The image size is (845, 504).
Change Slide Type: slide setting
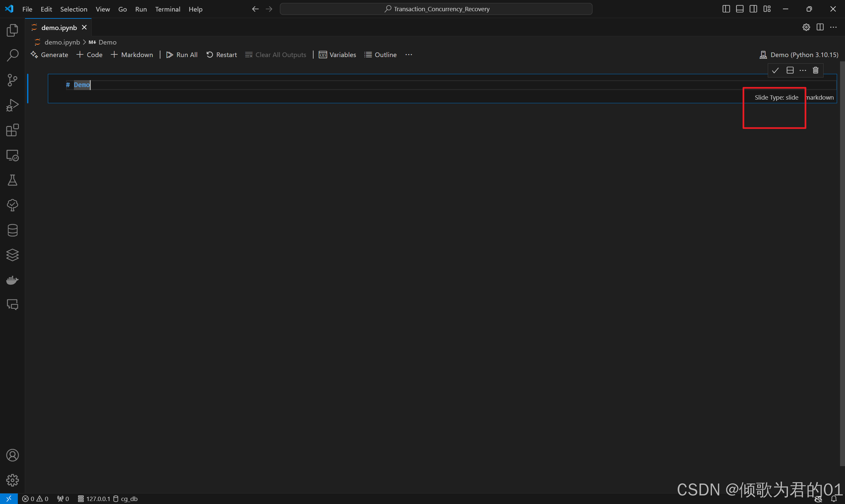coord(776,98)
